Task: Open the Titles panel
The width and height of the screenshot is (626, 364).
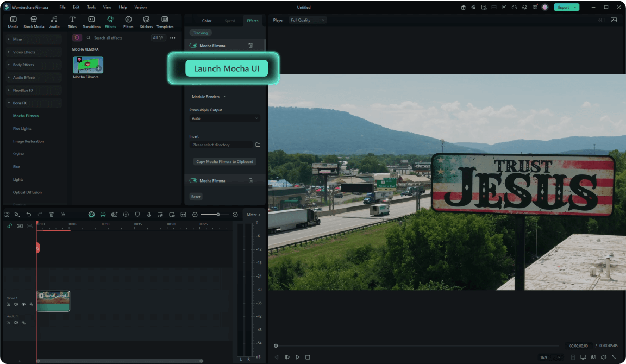Action: [72, 22]
